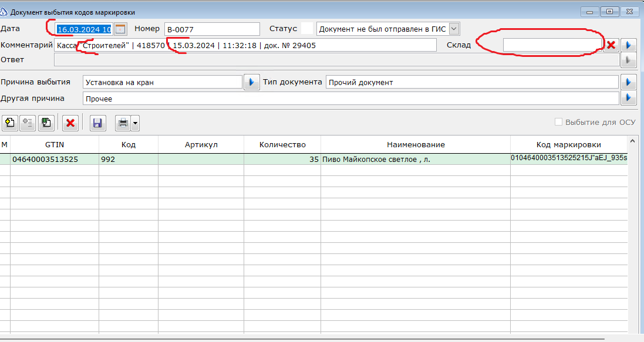Click the empty Склад input field
The width and height of the screenshot is (644, 342).
click(552, 45)
